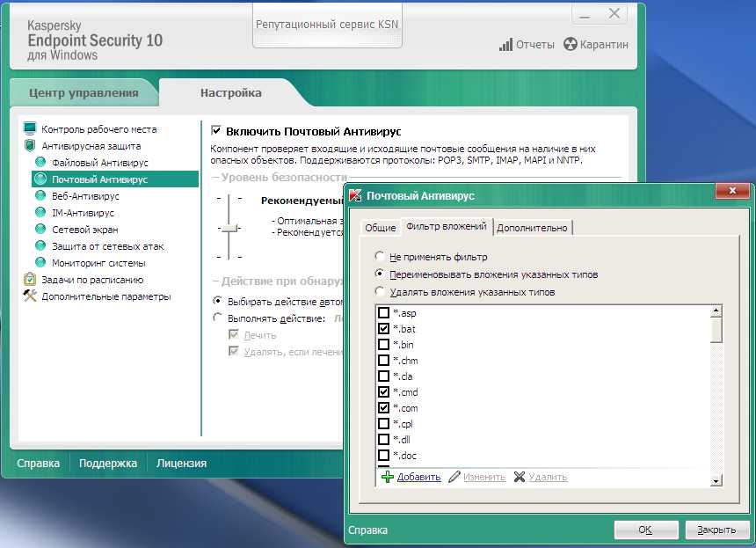Open the Общие tab in dialog
The height and width of the screenshot is (548, 756).
(x=381, y=228)
